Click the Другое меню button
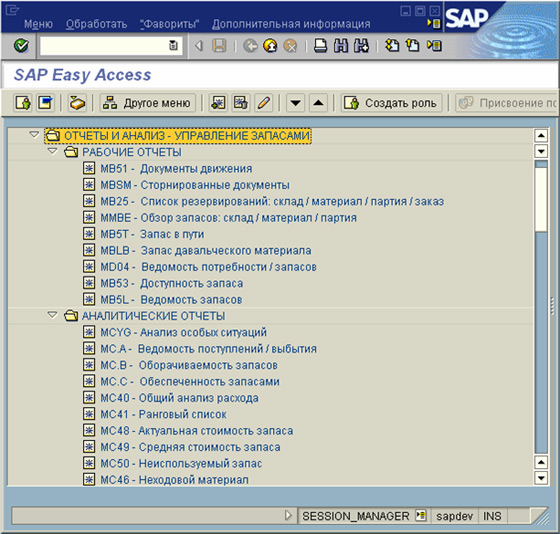Image resolution: width=560 pixels, height=534 pixels. tap(148, 103)
